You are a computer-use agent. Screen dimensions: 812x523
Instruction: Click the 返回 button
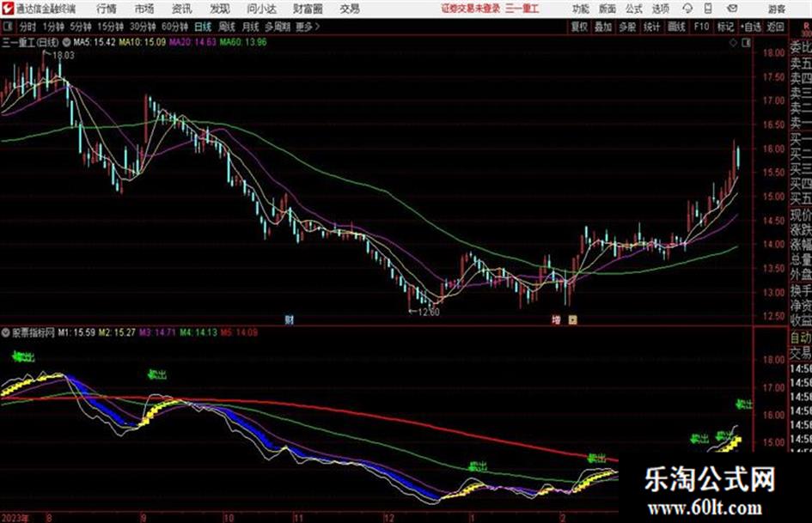point(775,27)
